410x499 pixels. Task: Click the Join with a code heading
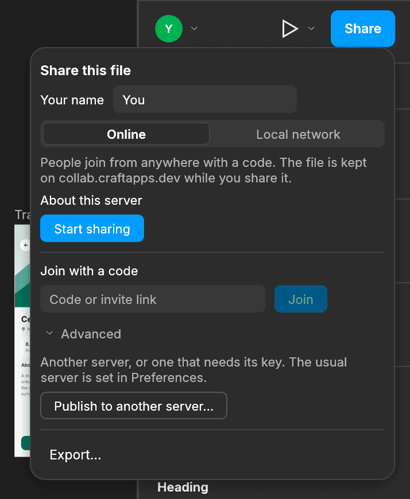(89, 271)
